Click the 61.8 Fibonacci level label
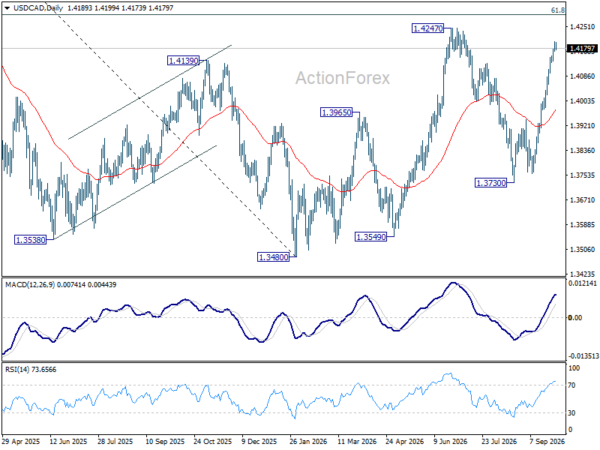The image size is (600, 450). [x=558, y=10]
